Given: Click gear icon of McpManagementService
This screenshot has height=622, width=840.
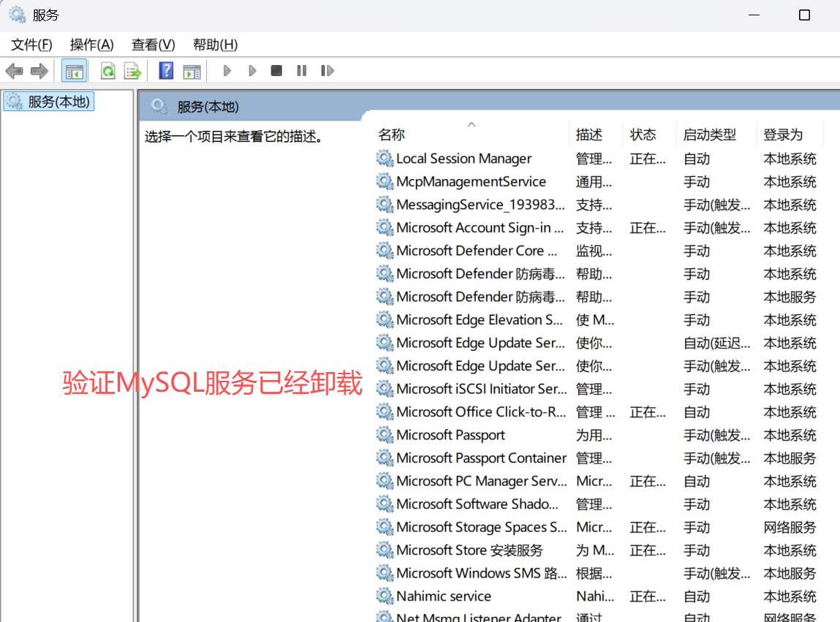Looking at the screenshot, I should [385, 181].
